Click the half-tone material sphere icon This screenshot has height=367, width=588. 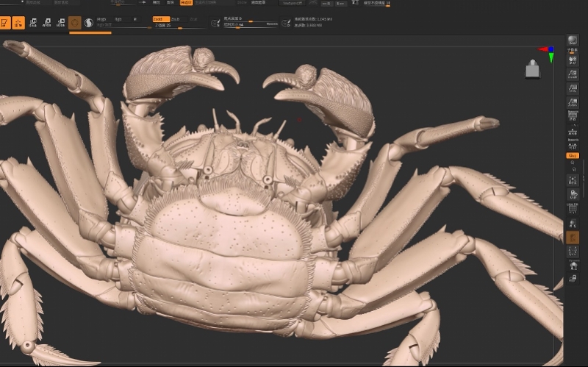coord(89,24)
